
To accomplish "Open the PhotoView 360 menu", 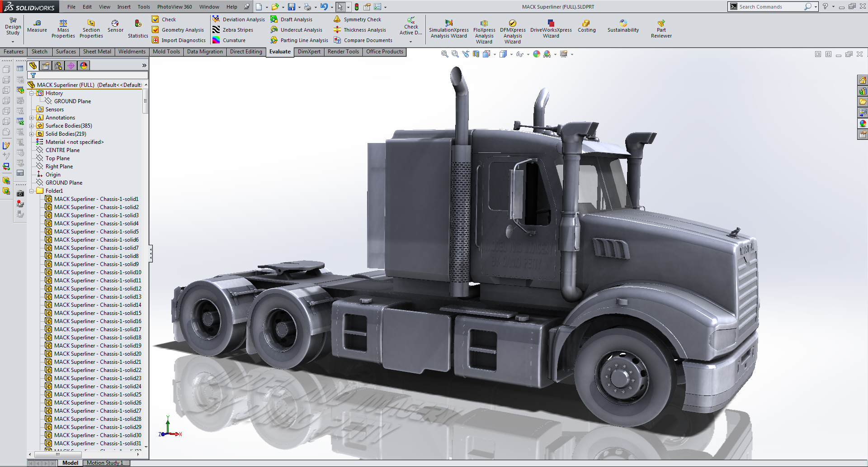I will pos(175,7).
